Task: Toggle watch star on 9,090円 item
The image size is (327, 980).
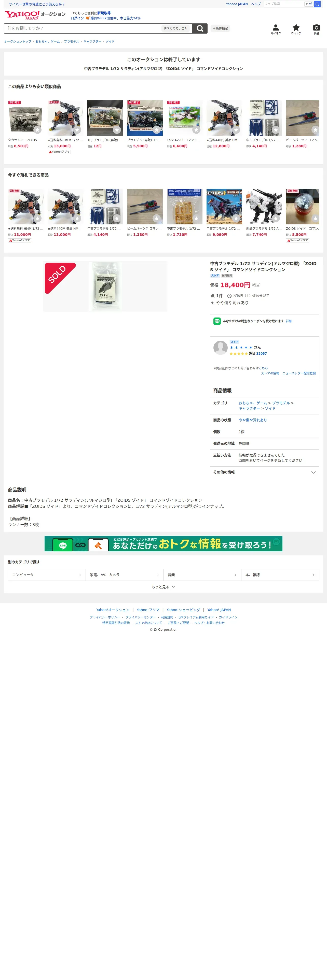Action: (236, 218)
